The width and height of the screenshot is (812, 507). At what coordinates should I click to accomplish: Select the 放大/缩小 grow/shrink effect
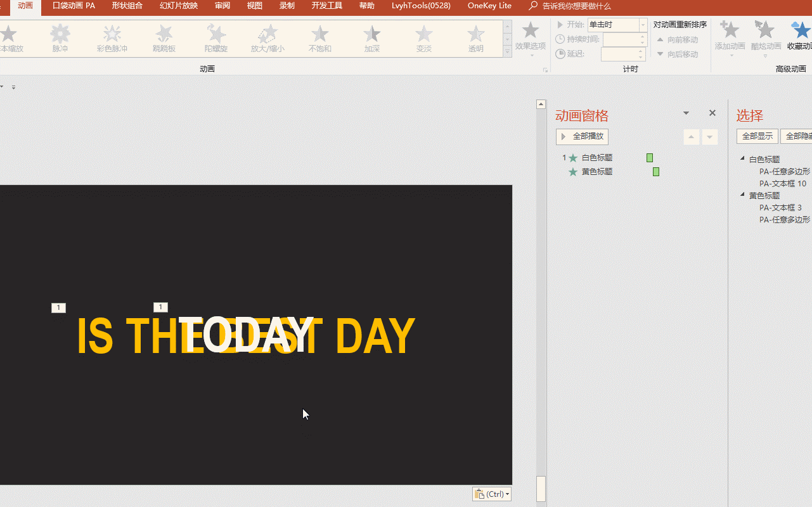pyautogui.click(x=268, y=38)
